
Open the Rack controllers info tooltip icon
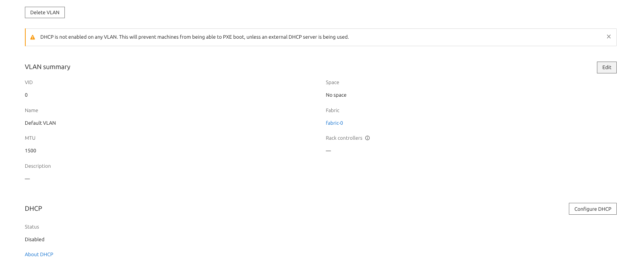(367, 138)
